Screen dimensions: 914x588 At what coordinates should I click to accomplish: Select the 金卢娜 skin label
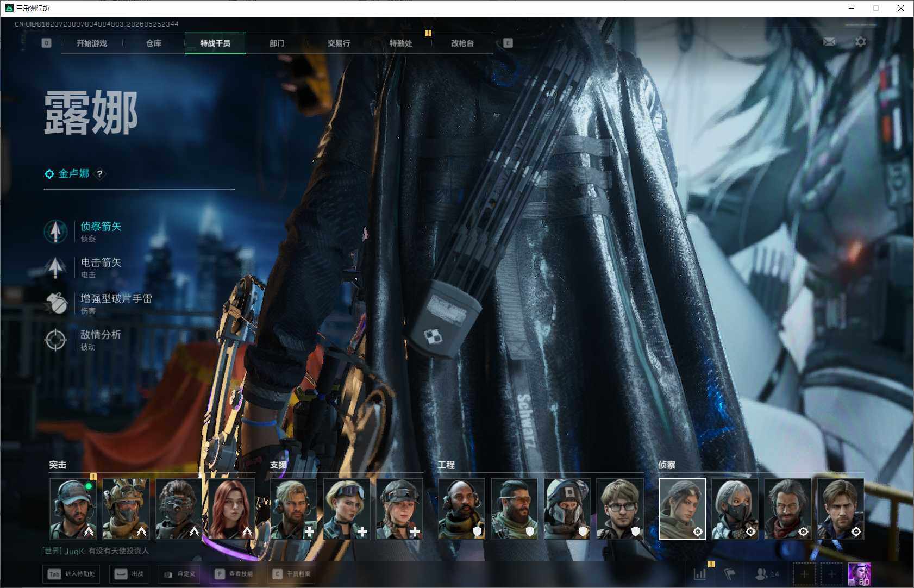pyautogui.click(x=74, y=174)
